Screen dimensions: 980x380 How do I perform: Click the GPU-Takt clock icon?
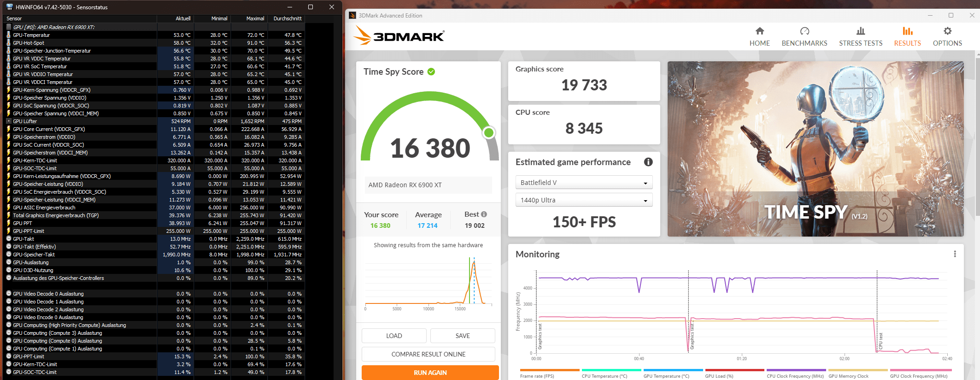[8, 239]
